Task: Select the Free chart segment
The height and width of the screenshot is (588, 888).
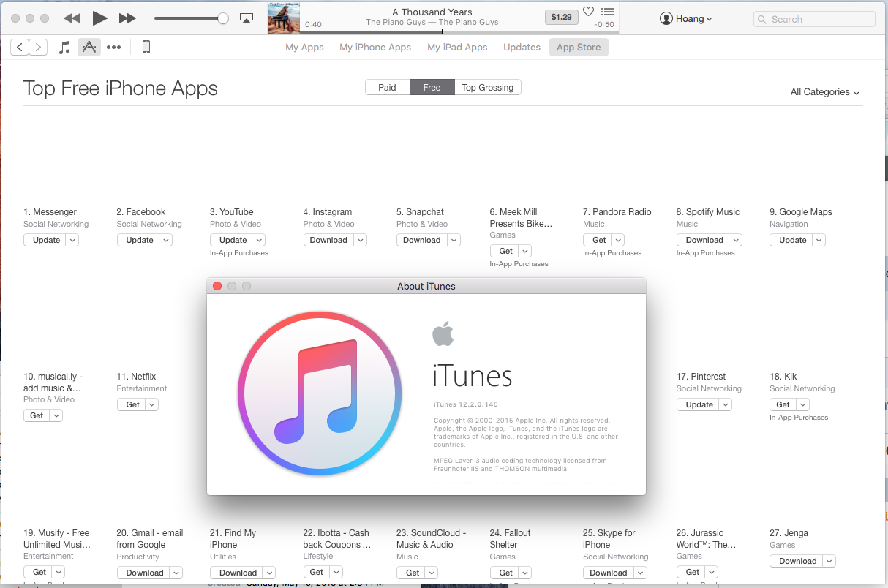Action: (432, 88)
